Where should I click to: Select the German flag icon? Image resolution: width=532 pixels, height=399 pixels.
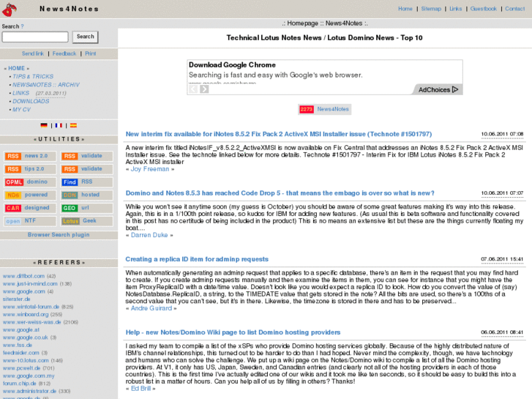(x=44, y=125)
